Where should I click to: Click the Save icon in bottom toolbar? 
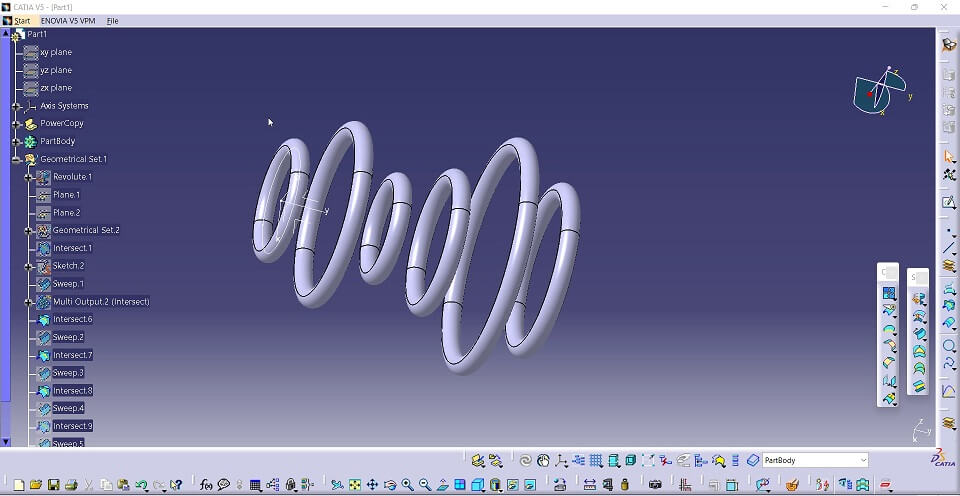tap(54, 485)
